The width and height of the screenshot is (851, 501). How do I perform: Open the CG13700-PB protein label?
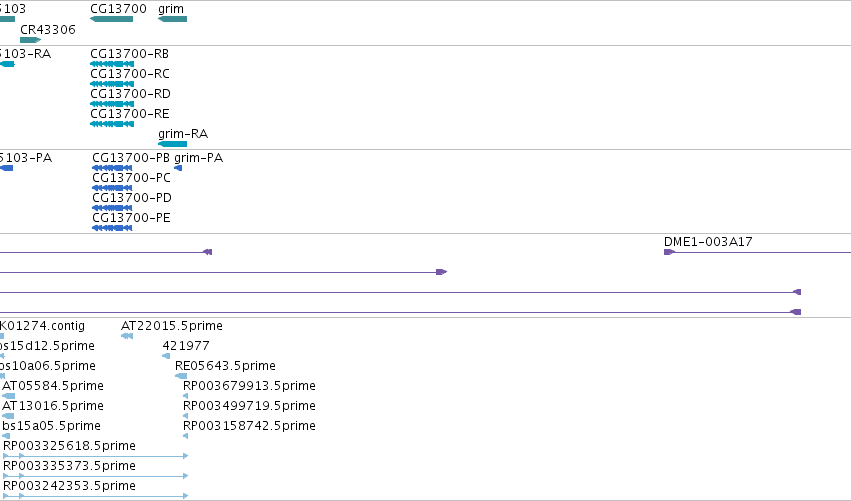click(131, 158)
